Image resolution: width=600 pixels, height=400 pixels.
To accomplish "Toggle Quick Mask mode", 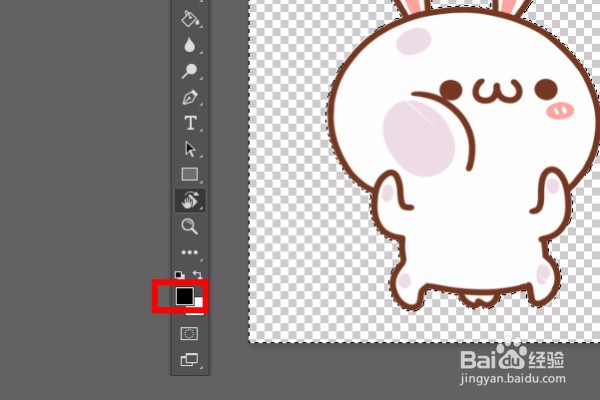I will (189, 333).
